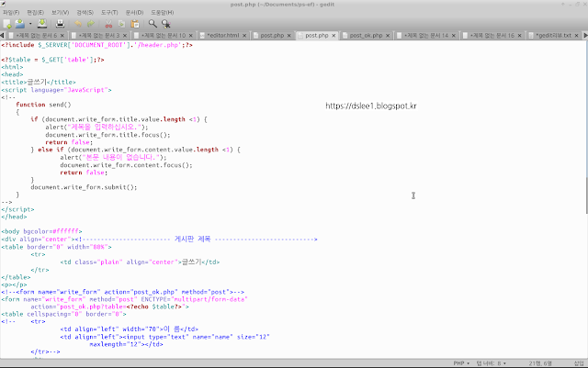This screenshot has height=368, width=588.
Task: Redo the edit via toolbar arrow
Action: [x=91, y=24]
